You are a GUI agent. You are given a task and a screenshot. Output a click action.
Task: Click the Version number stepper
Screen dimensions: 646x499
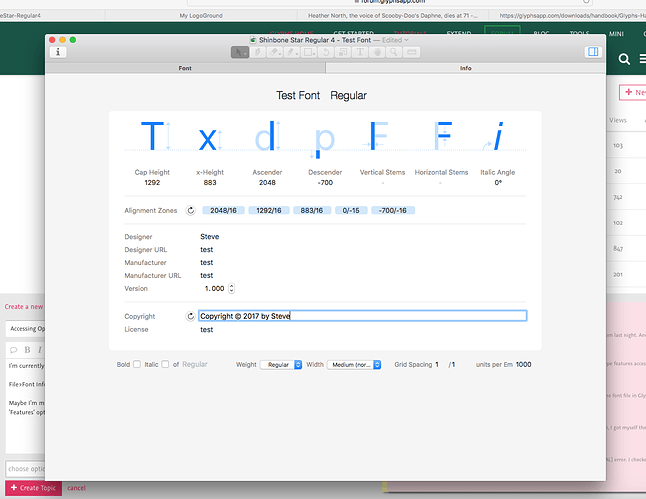pyautogui.click(x=232, y=288)
